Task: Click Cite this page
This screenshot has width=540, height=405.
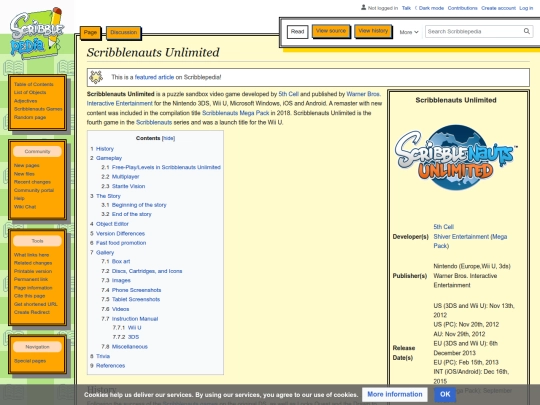Action: (x=30, y=296)
